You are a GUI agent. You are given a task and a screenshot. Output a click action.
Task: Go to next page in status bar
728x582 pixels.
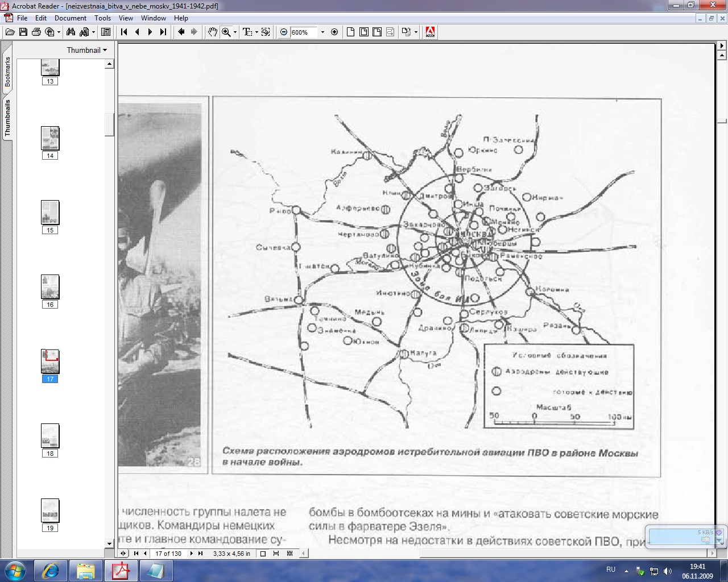coord(191,554)
